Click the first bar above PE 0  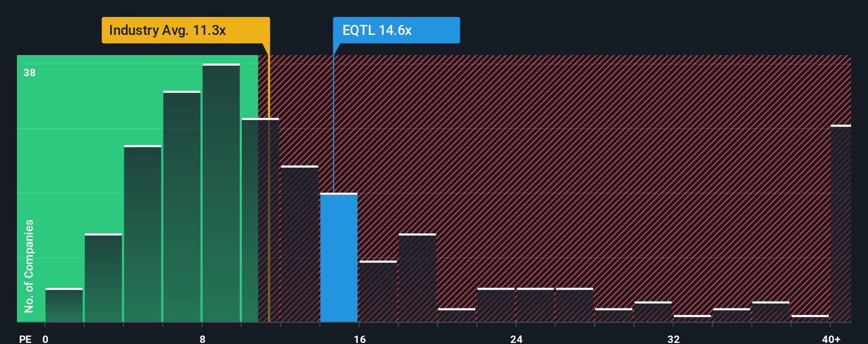(x=64, y=305)
